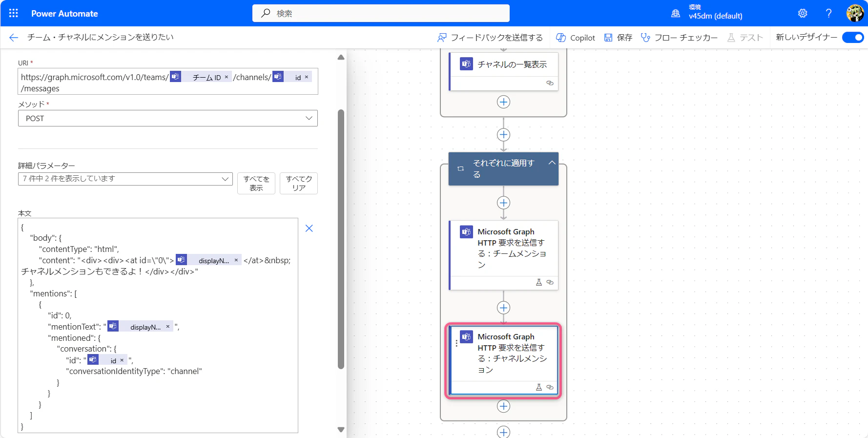The height and width of the screenshot is (438, 868).
Task: Open the チャネルメンション card's three-dot menu
Action: coord(456,344)
